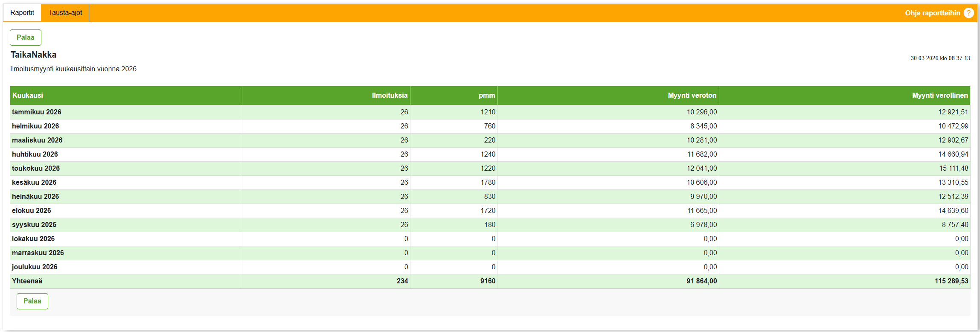980x332 pixels.
Task: Click the TaikaNakka report title
Action: tap(34, 55)
